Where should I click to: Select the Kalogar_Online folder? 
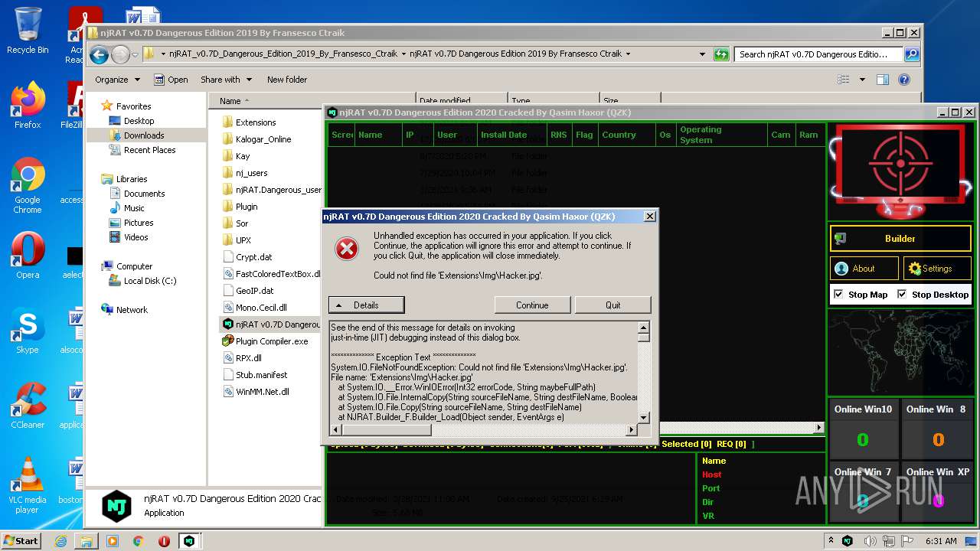tap(263, 139)
